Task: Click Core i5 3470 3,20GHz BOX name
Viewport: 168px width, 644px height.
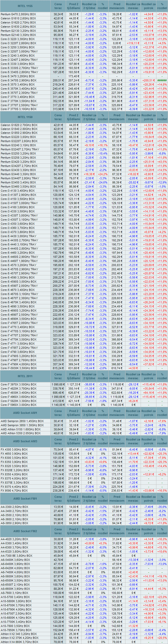Action: coord(18,76)
